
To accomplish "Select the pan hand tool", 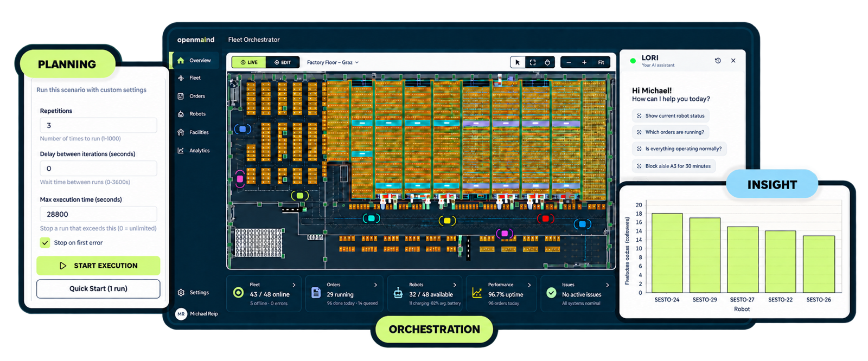I will [x=547, y=62].
